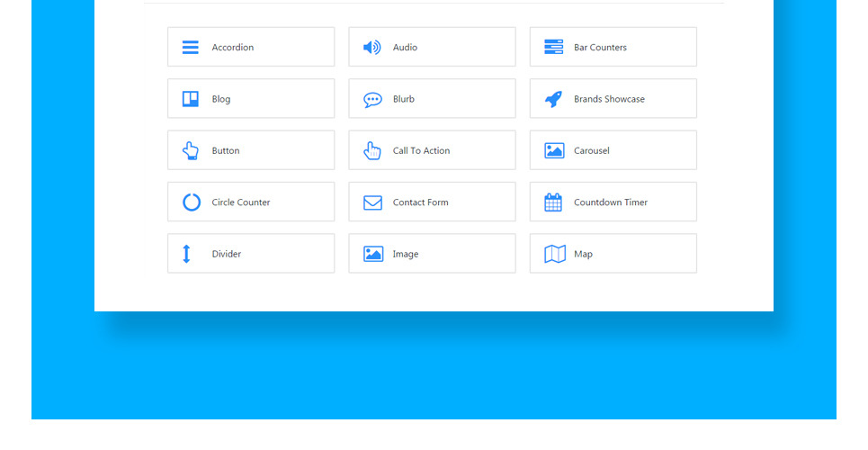The height and width of the screenshot is (450, 868).
Task: Add the Image module
Action: click(x=432, y=254)
